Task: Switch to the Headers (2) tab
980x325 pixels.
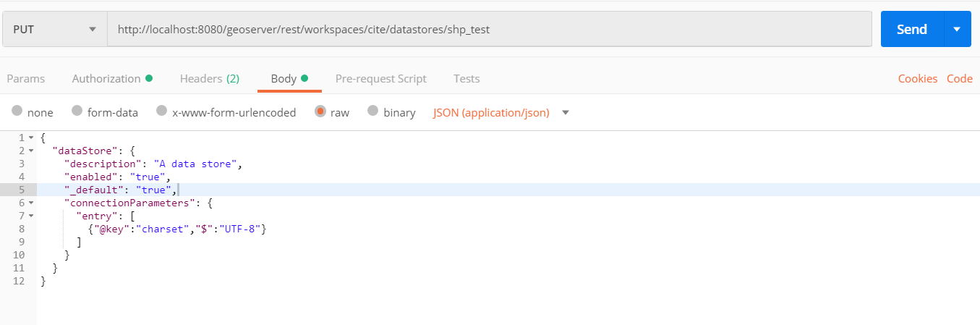Action: coord(209,79)
